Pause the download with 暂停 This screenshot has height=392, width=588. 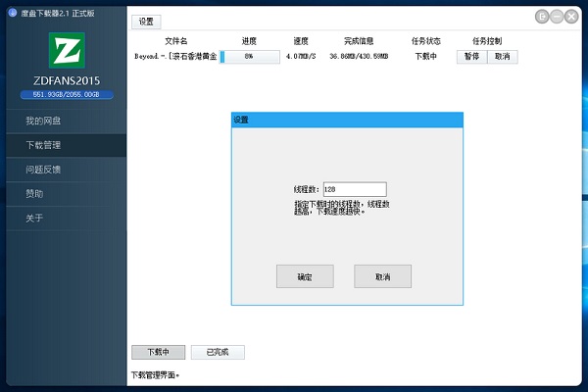pyautogui.click(x=472, y=57)
